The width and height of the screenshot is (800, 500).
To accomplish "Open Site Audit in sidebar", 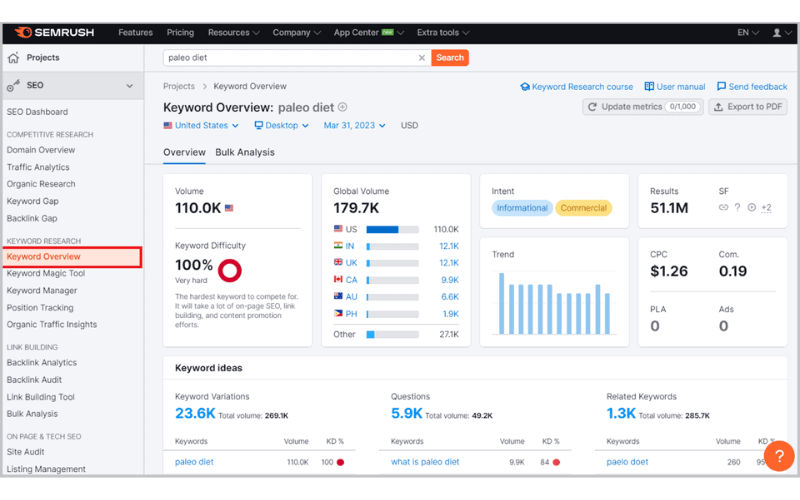I will point(26,452).
